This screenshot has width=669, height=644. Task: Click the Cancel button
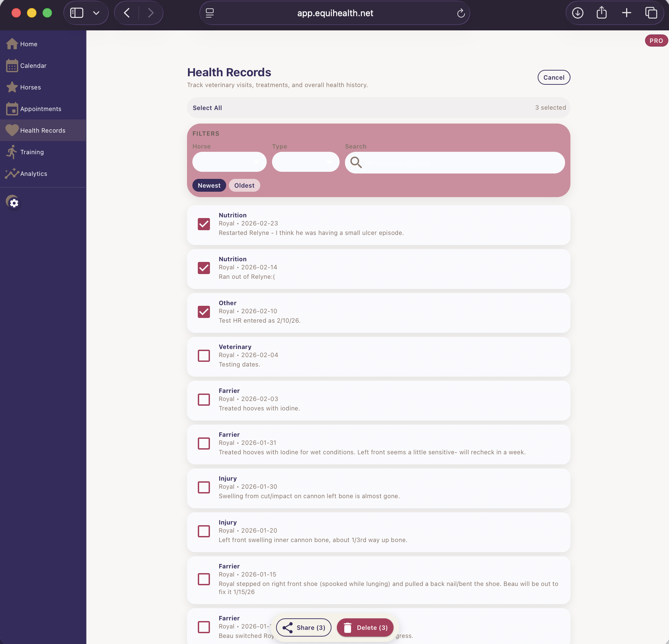click(553, 78)
